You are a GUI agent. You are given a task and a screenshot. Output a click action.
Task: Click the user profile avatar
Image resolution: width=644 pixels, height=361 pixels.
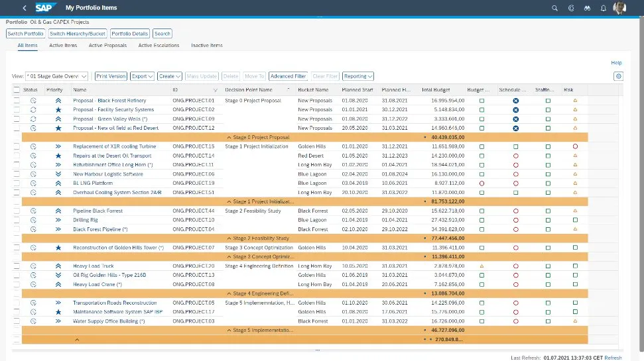click(619, 8)
